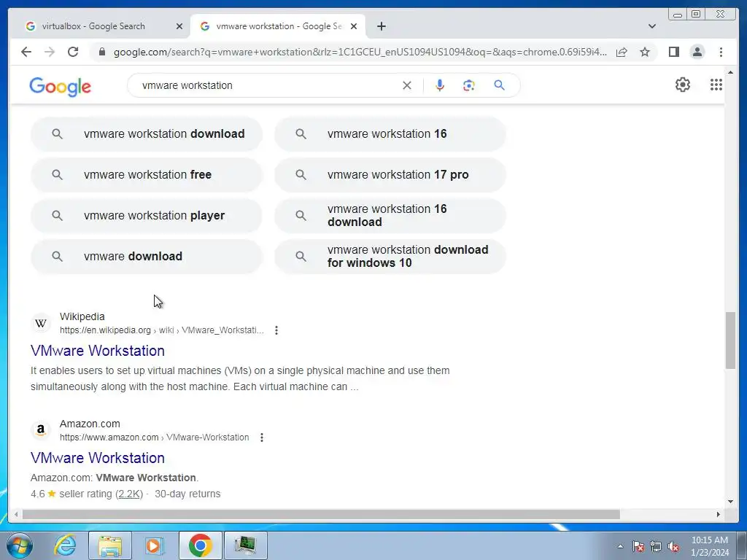Click the address bar URL
This screenshot has width=747, height=560.
pos(360,52)
